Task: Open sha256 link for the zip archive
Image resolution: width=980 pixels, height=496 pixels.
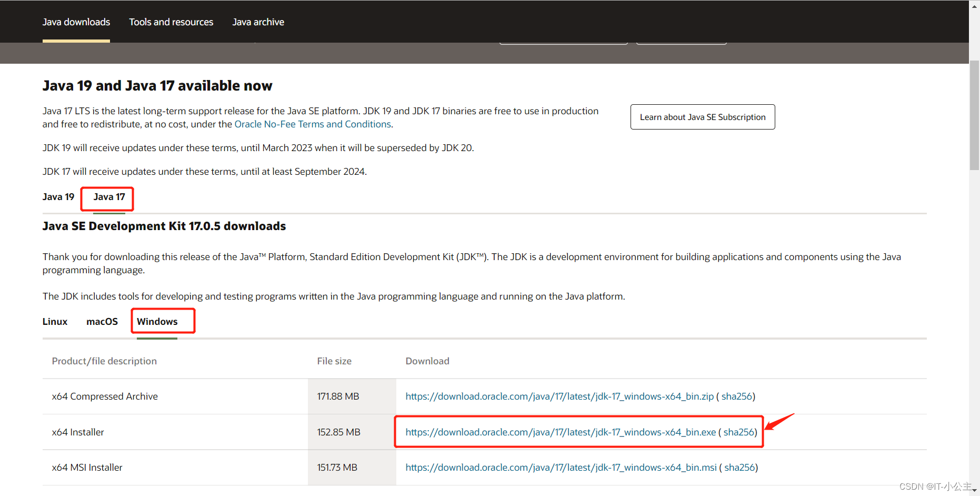Action: pyautogui.click(x=737, y=396)
